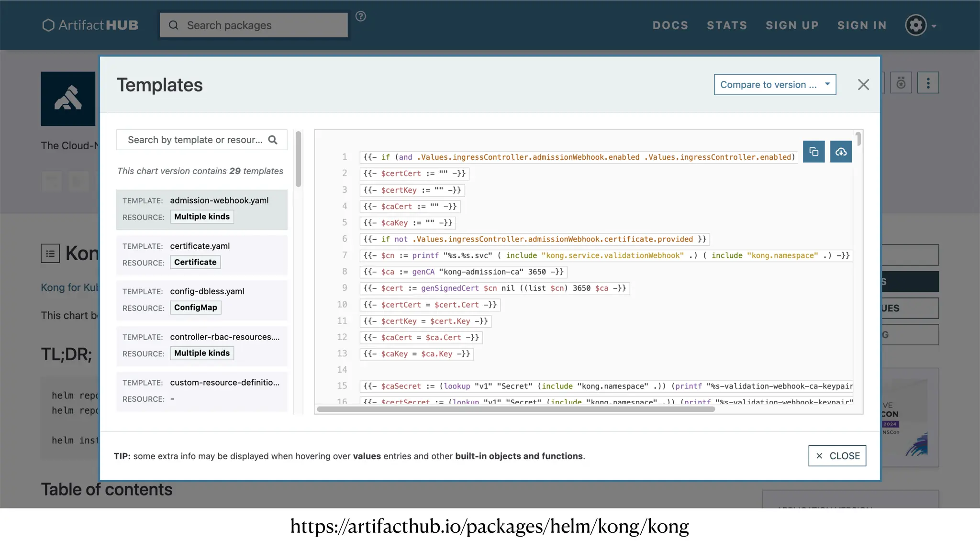980x551 pixels.
Task: Download the template file icon
Action: (x=841, y=152)
